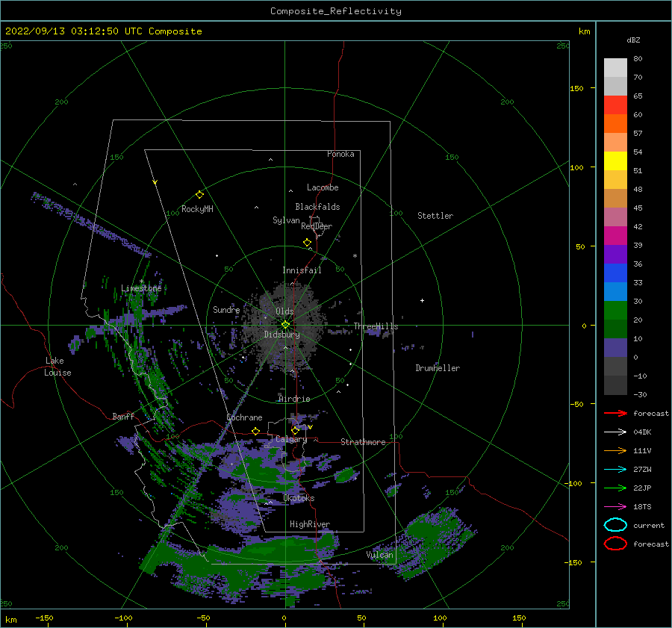Click the 04DK legend label
The width and height of the screenshot is (672, 628).
642,432
